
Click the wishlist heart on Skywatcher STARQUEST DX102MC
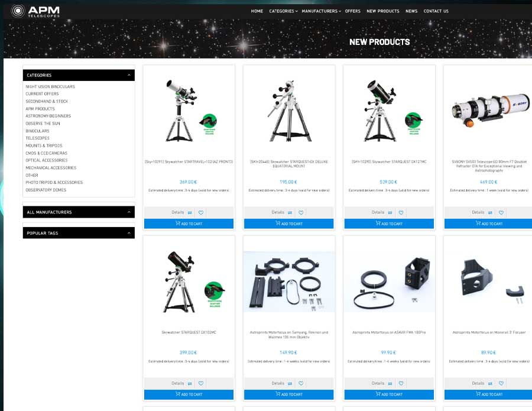[x=201, y=383]
